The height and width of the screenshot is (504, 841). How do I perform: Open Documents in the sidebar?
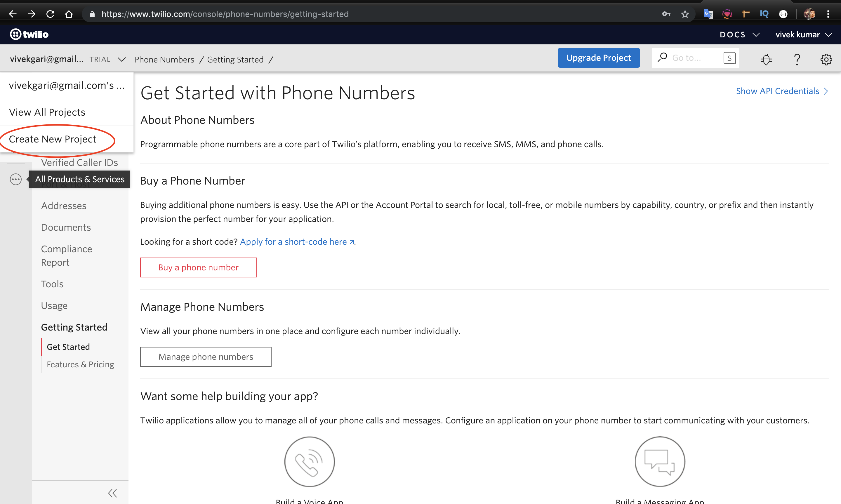point(66,227)
